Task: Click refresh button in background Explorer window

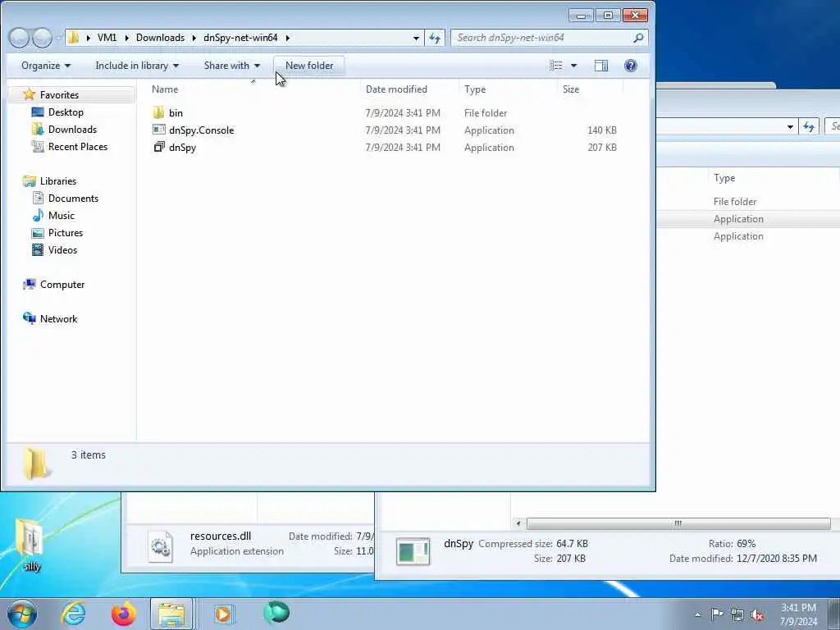Action: click(808, 127)
